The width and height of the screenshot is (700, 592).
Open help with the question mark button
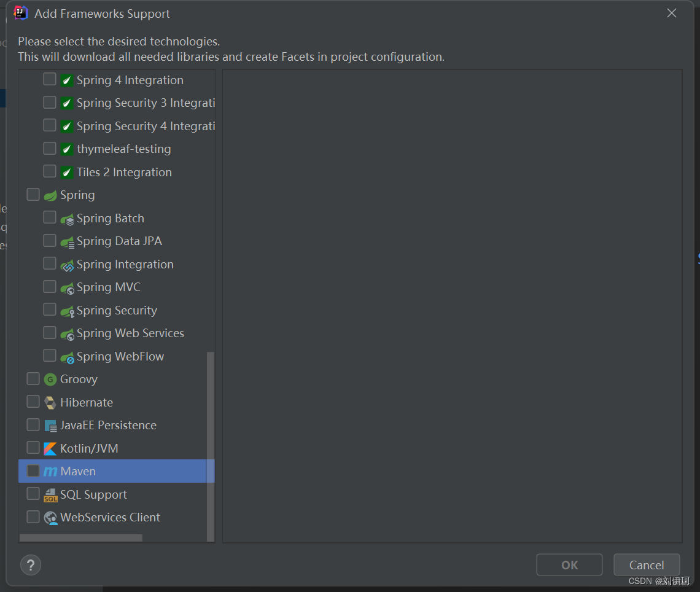(31, 565)
